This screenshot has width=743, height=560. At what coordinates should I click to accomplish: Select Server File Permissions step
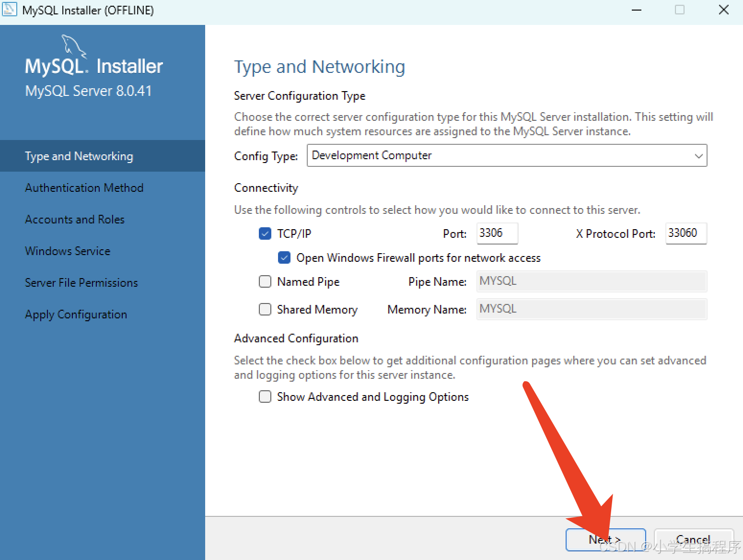pyautogui.click(x=81, y=283)
